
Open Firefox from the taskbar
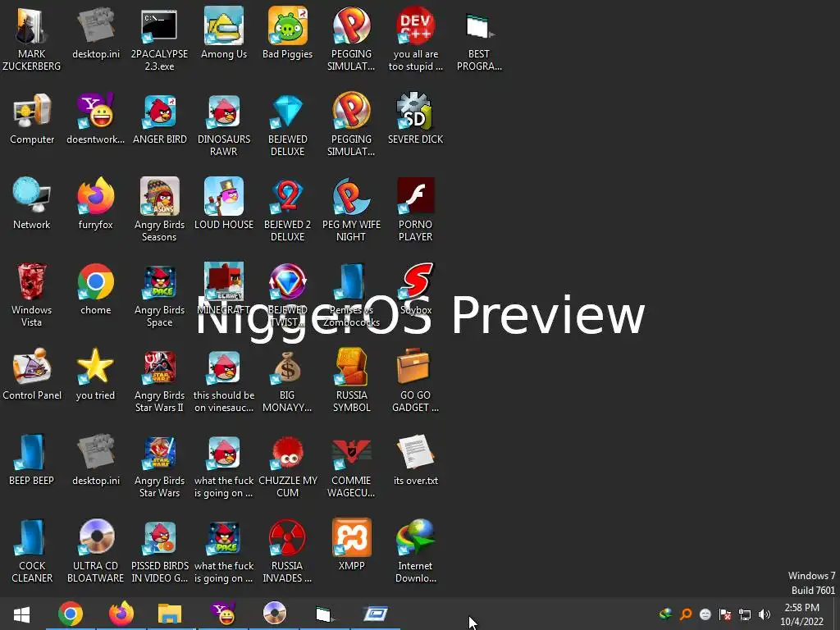121,614
